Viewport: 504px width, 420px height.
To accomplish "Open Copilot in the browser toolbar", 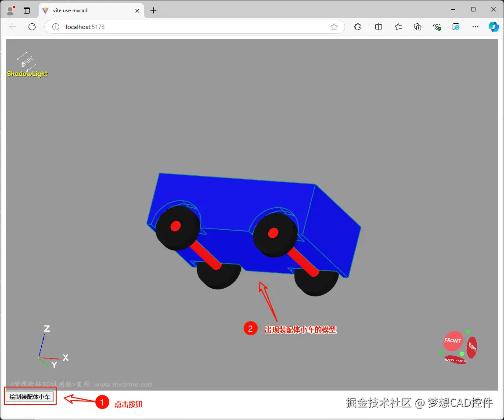I will (x=493, y=27).
